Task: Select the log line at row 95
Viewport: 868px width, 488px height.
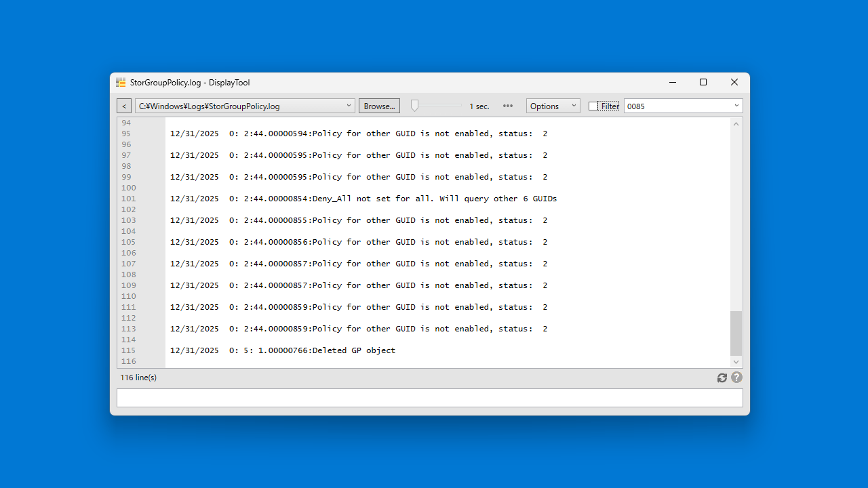Action: (x=358, y=133)
